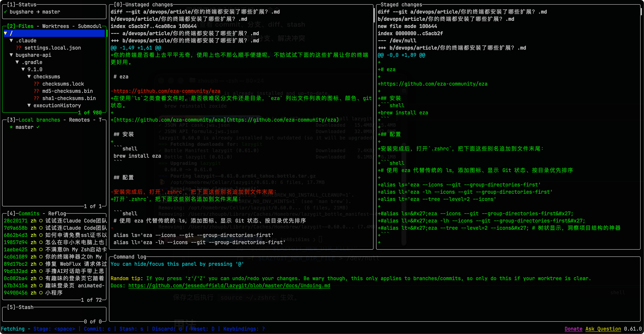Click the ?? status icon for md5-checksums.bin
Viewport: 644px width, 334px height.
pos(36,91)
